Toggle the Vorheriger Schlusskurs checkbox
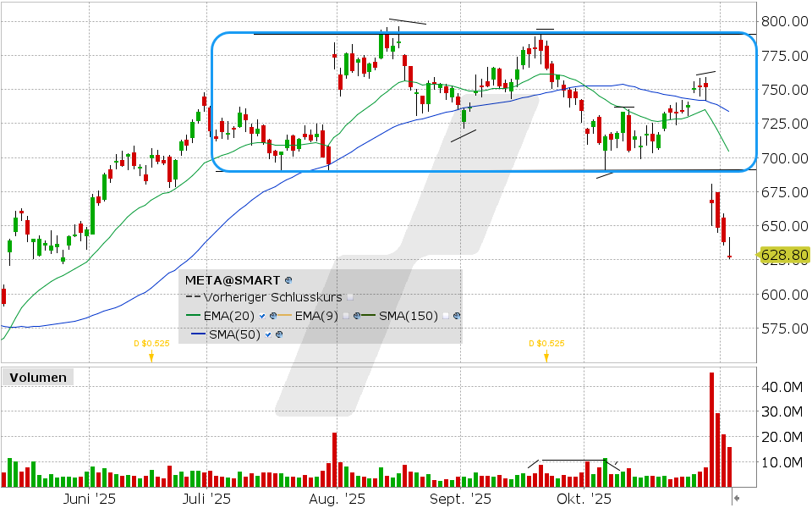The height and width of the screenshot is (508, 812). click(x=350, y=297)
